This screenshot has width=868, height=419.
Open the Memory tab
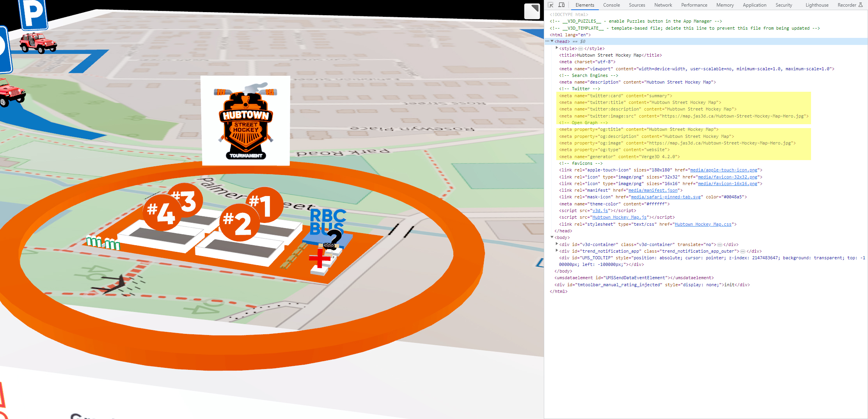pyautogui.click(x=725, y=5)
